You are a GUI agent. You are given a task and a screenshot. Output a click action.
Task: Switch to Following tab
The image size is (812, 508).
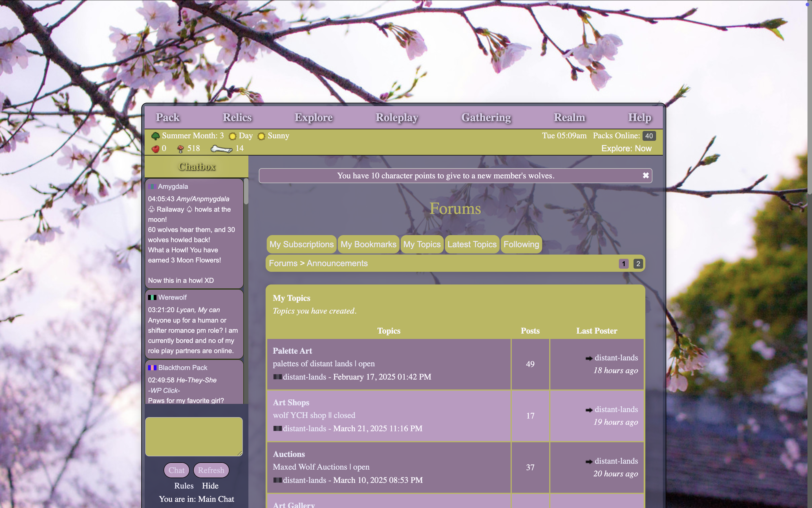521,244
